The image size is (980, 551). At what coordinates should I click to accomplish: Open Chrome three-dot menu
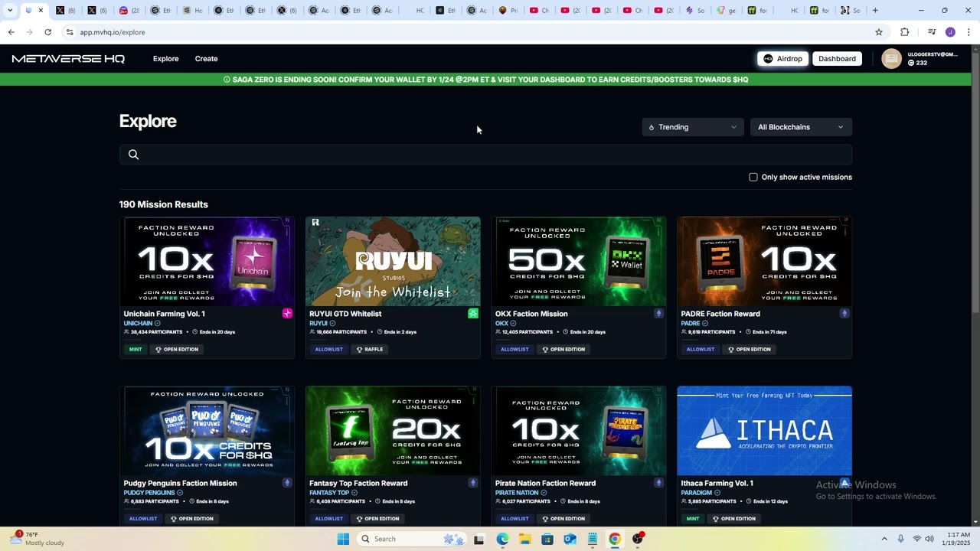click(969, 32)
